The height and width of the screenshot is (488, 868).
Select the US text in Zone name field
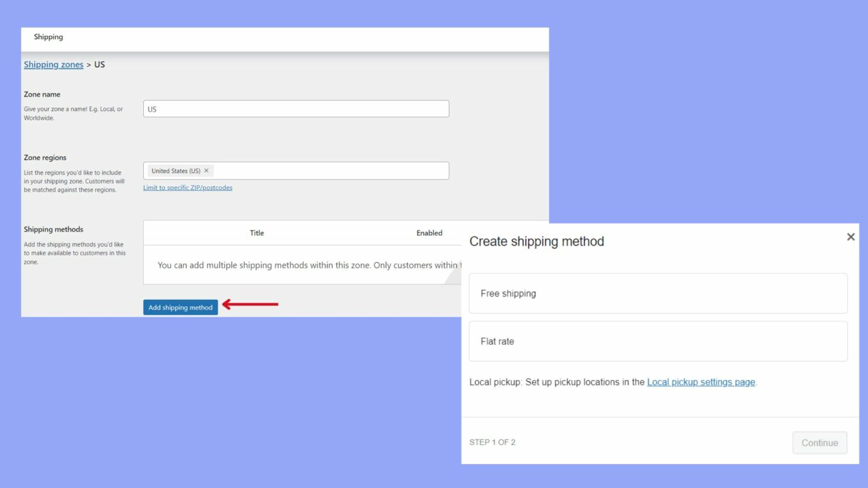tap(153, 109)
